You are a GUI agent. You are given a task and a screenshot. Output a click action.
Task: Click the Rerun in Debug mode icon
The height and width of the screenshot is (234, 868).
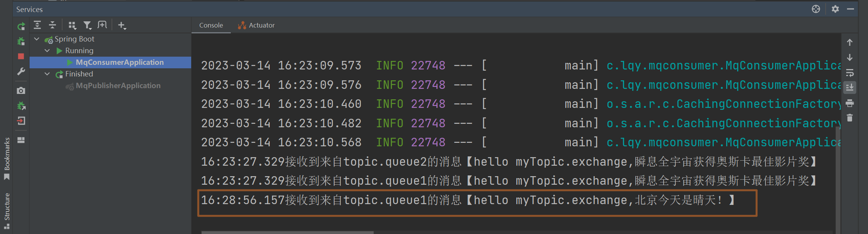[21, 41]
